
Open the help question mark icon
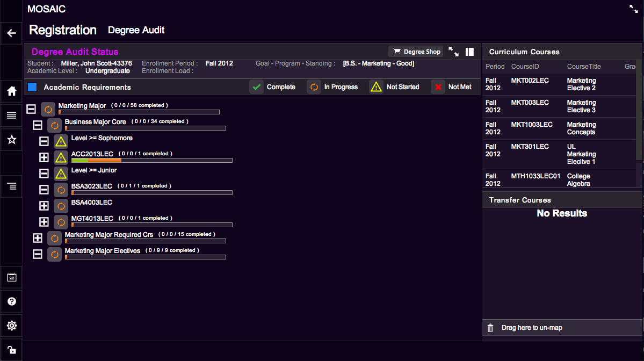pyautogui.click(x=11, y=301)
